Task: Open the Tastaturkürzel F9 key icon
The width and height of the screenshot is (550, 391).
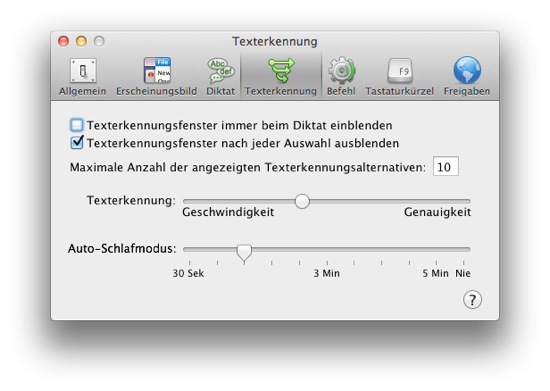Action: 400,70
